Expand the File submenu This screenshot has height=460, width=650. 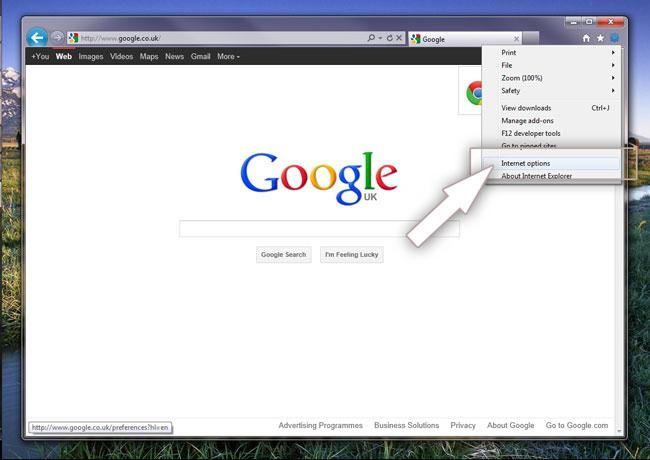point(552,65)
